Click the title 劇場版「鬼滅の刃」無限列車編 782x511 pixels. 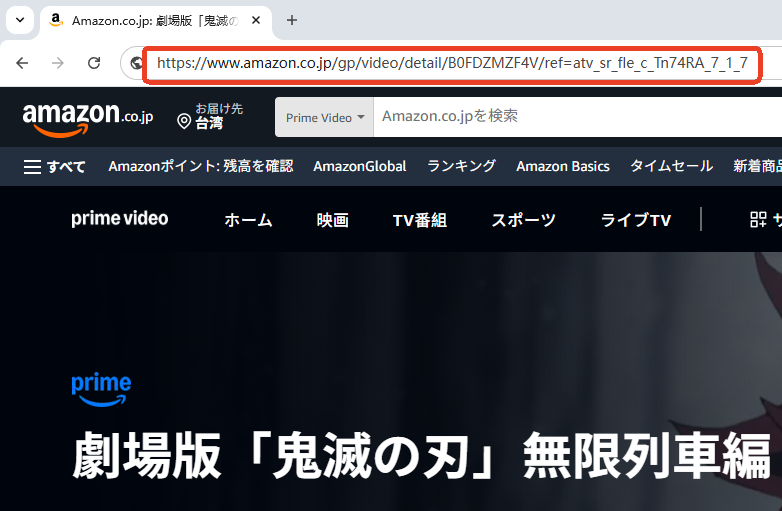(x=421, y=455)
